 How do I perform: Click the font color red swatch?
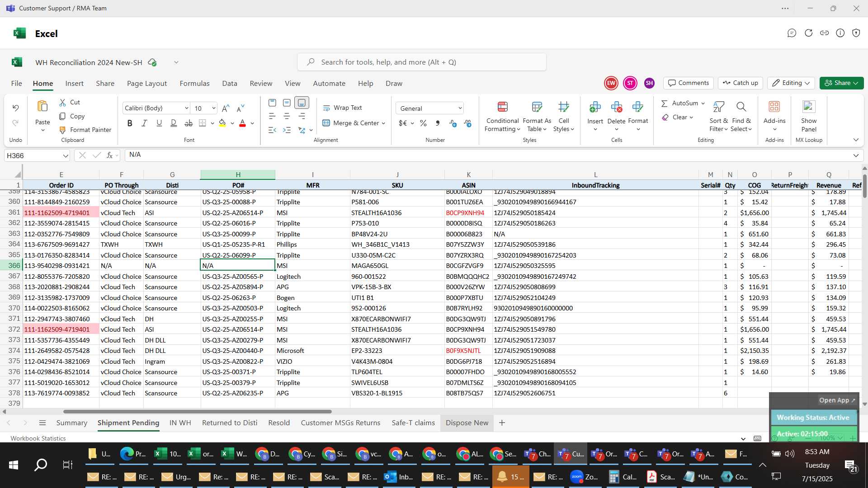242,123
